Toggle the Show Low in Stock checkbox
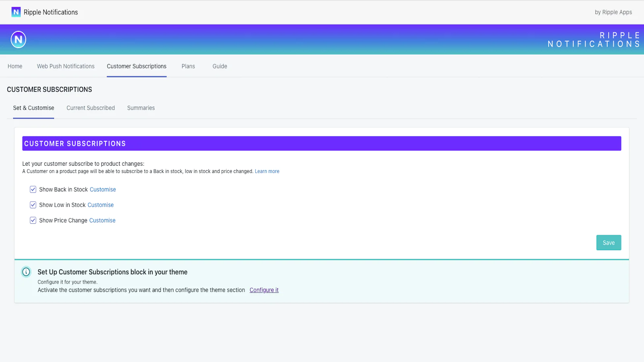This screenshot has width=644, height=362. click(x=33, y=205)
